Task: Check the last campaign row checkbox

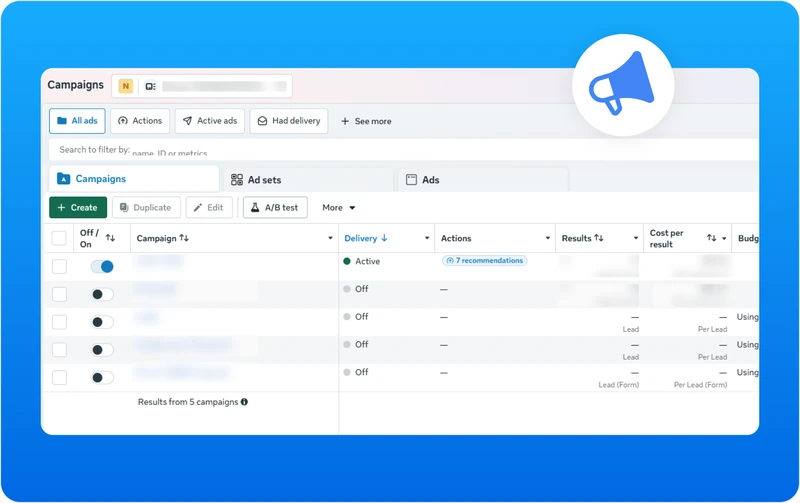Action: [59, 378]
